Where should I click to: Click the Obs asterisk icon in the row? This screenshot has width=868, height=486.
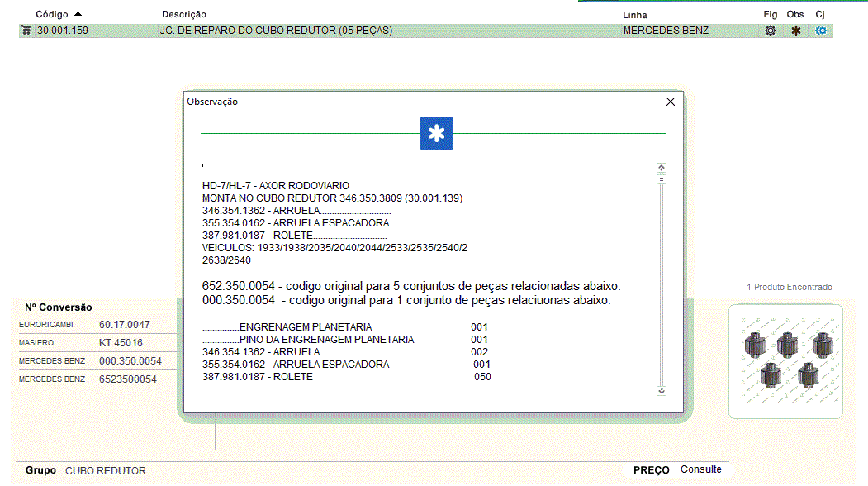pos(795,31)
